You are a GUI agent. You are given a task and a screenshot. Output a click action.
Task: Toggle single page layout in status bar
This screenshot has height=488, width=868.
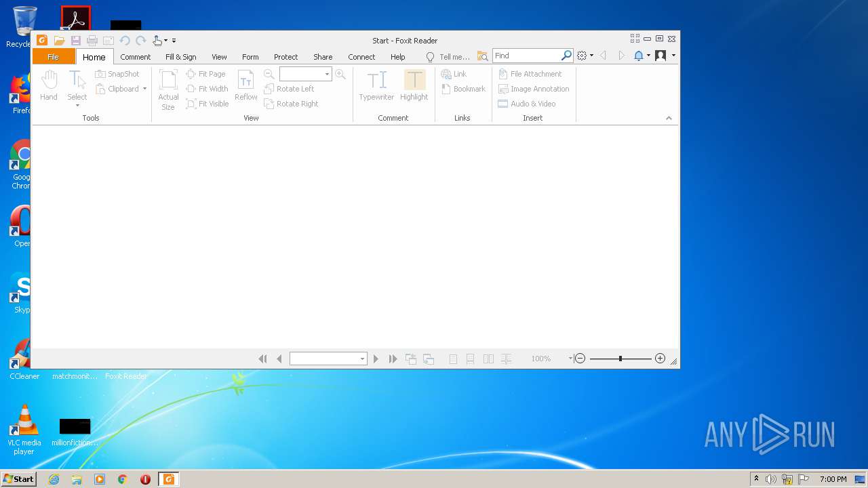point(453,359)
